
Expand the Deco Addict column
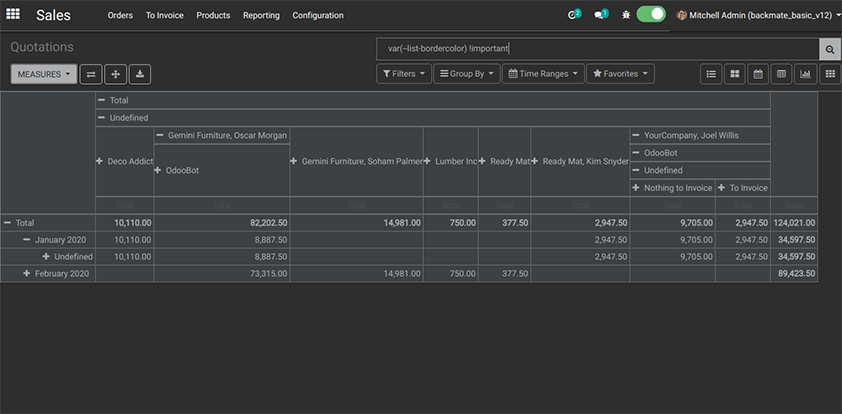(x=125, y=161)
